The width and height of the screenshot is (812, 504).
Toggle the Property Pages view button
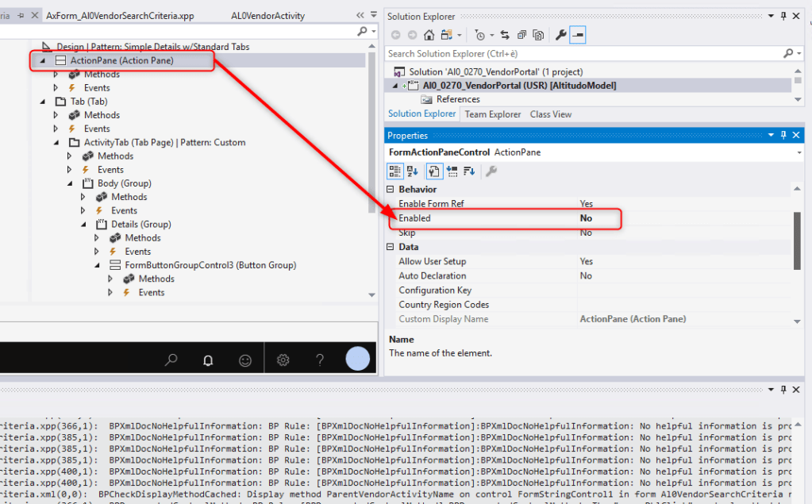[491, 171]
